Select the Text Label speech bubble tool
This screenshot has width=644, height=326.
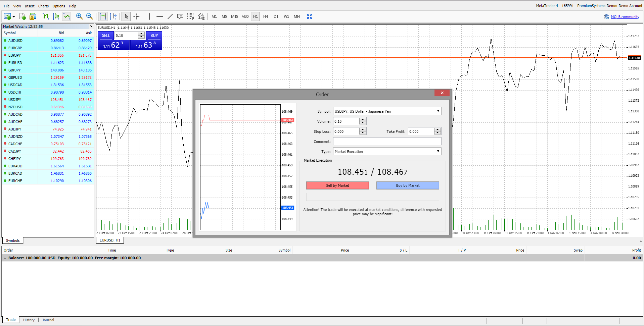(x=180, y=16)
